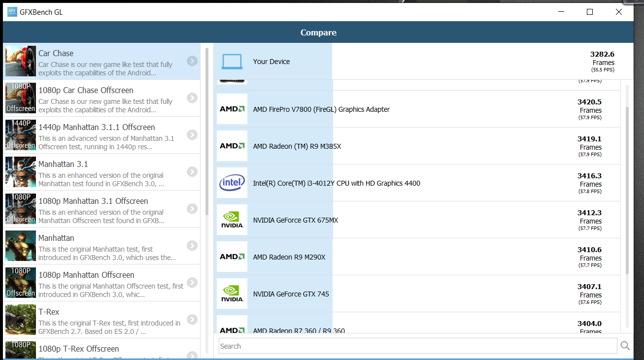Click the laptop icon for Your Device
Image resolution: width=644 pixels, height=360 pixels.
click(232, 62)
